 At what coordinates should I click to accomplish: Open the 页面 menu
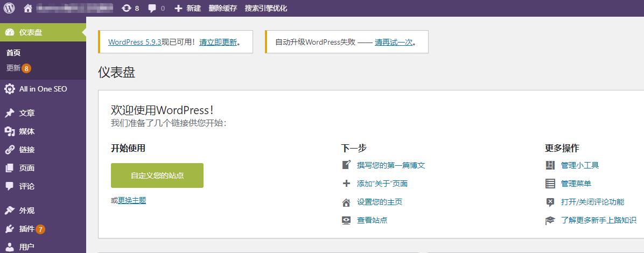pyautogui.click(x=43, y=168)
